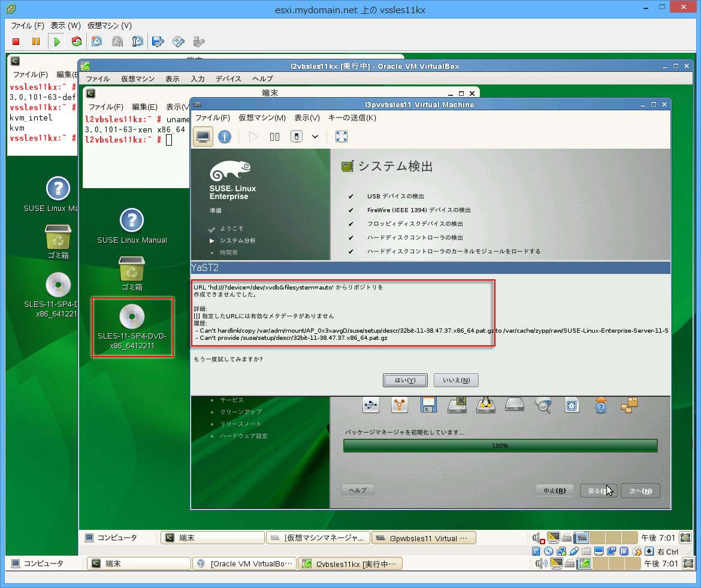This screenshot has height=588, width=701.
Task: Click the muted volume icon in the inner panel
Action: [x=538, y=538]
